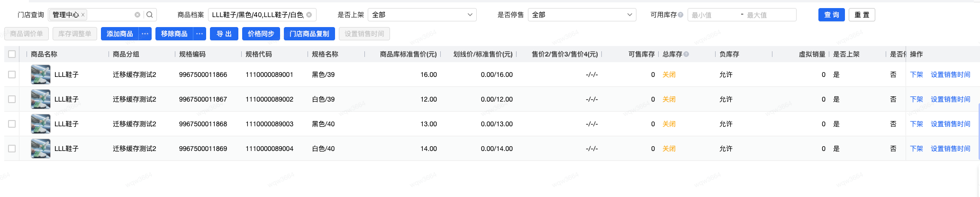The image size is (980, 197).
Task: Click into the 最小值 stock input
Action: (x=713, y=15)
